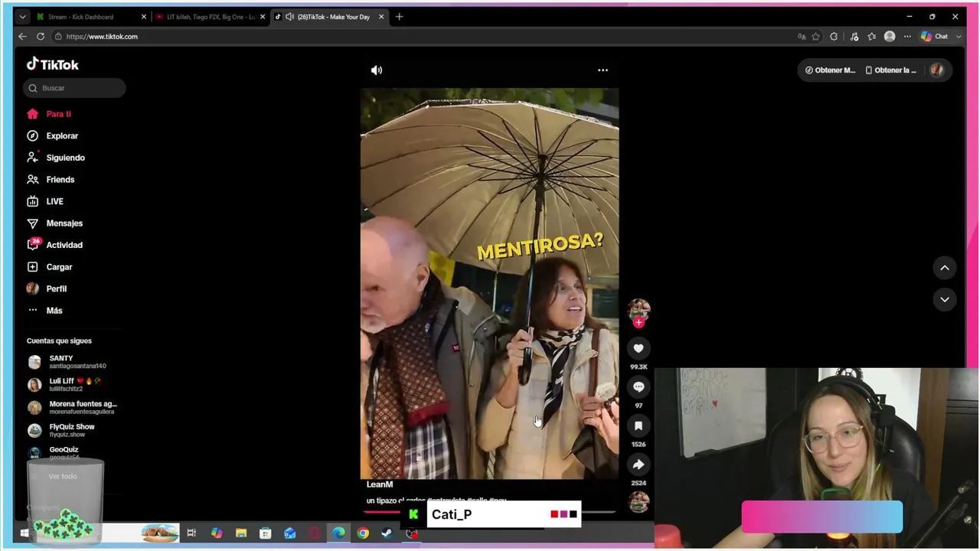Viewport: 980px width, 551px height.
Task: Click the TikTok logo
Action: click(x=53, y=64)
